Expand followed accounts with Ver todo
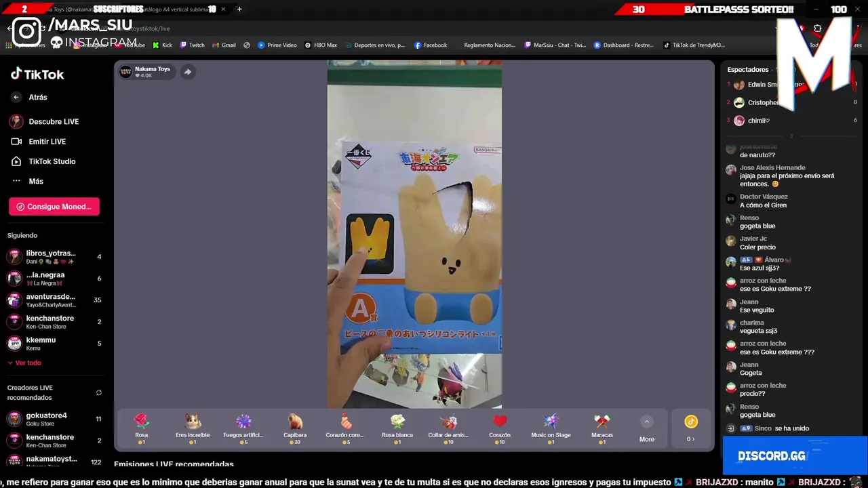Screen dimensions: 868x488 tap(24, 363)
